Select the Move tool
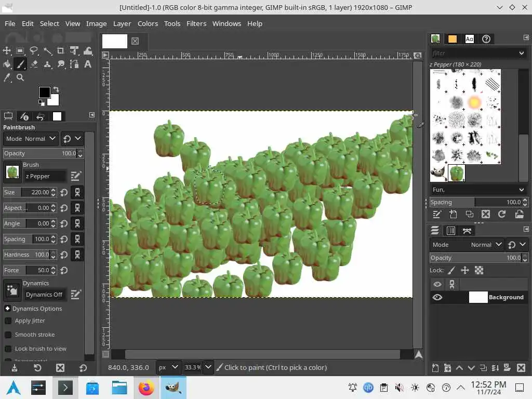Viewport: 532px width, 399px height. (x=6, y=51)
